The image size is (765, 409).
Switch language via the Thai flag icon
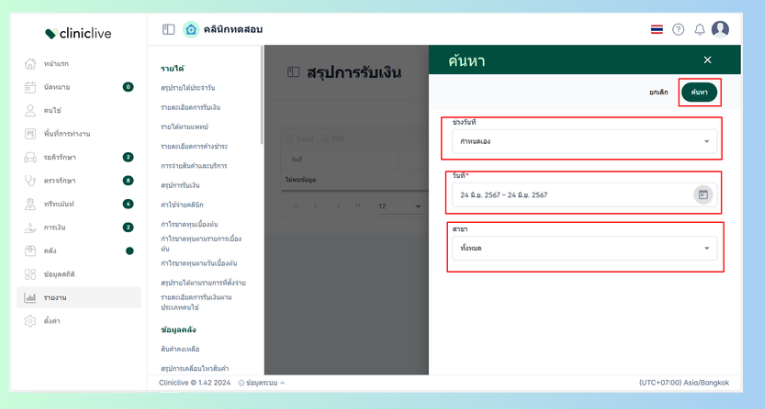click(x=657, y=30)
